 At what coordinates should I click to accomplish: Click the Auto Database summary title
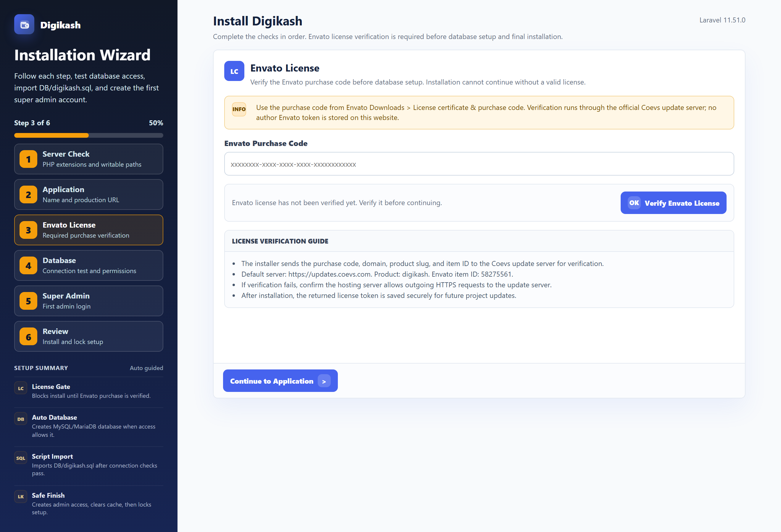coord(54,418)
